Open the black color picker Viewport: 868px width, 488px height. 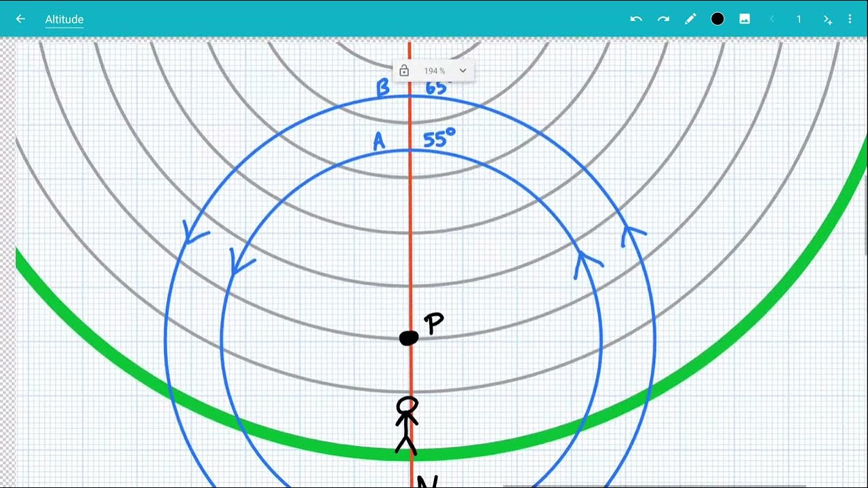pyautogui.click(x=717, y=19)
